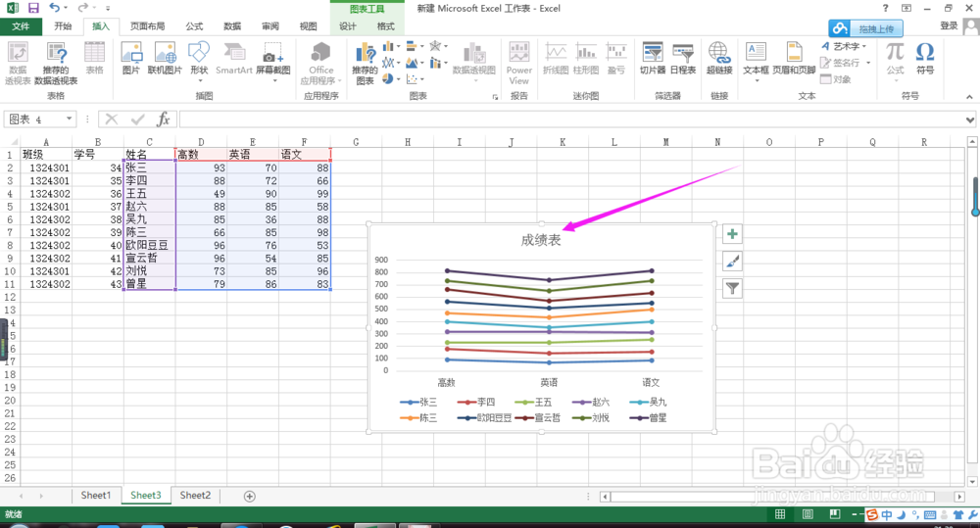Open Excel Help question mark
This screenshot has width=980, height=528.
coord(885,8)
